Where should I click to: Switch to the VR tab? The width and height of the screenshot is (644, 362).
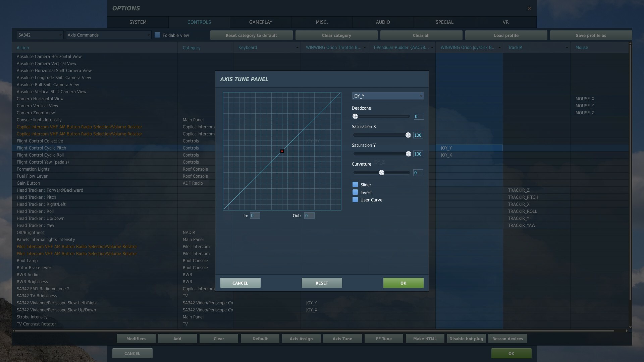coord(505,22)
